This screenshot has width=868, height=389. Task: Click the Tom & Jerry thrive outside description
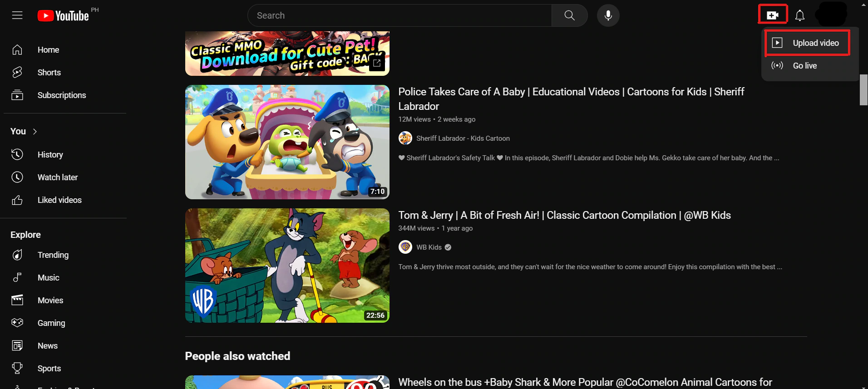coord(590,266)
